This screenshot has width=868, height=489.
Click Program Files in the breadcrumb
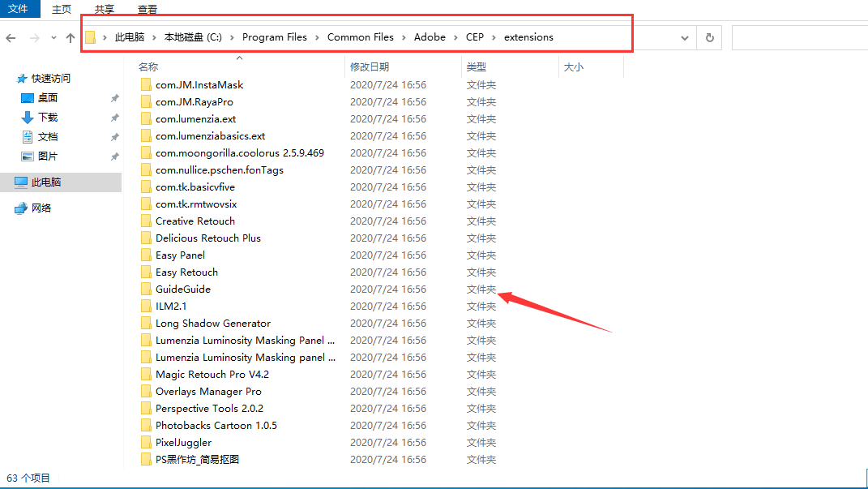click(275, 37)
